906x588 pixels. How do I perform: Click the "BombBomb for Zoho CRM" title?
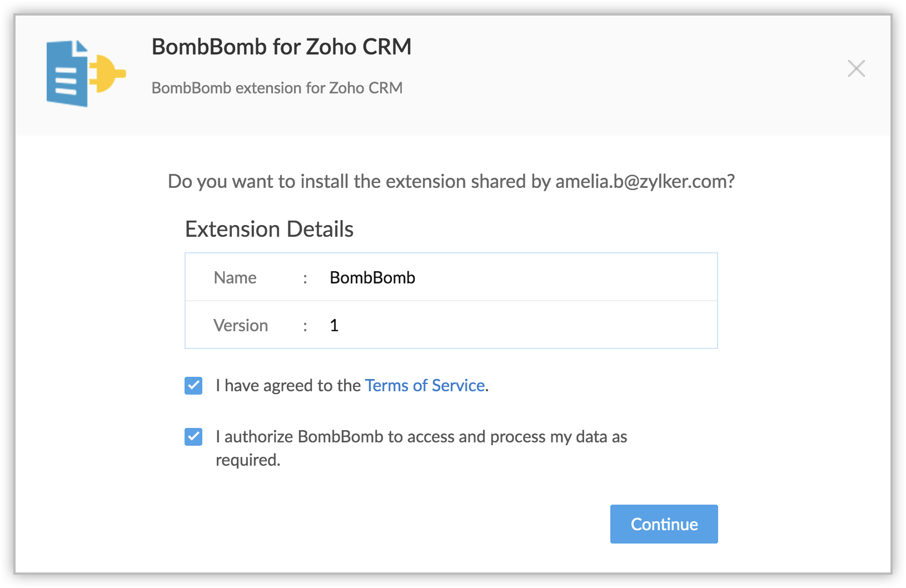click(281, 47)
